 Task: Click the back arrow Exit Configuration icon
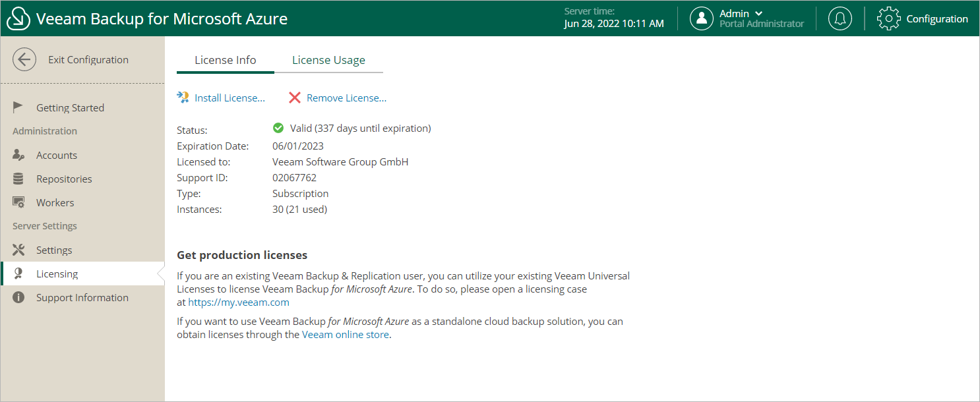click(24, 59)
